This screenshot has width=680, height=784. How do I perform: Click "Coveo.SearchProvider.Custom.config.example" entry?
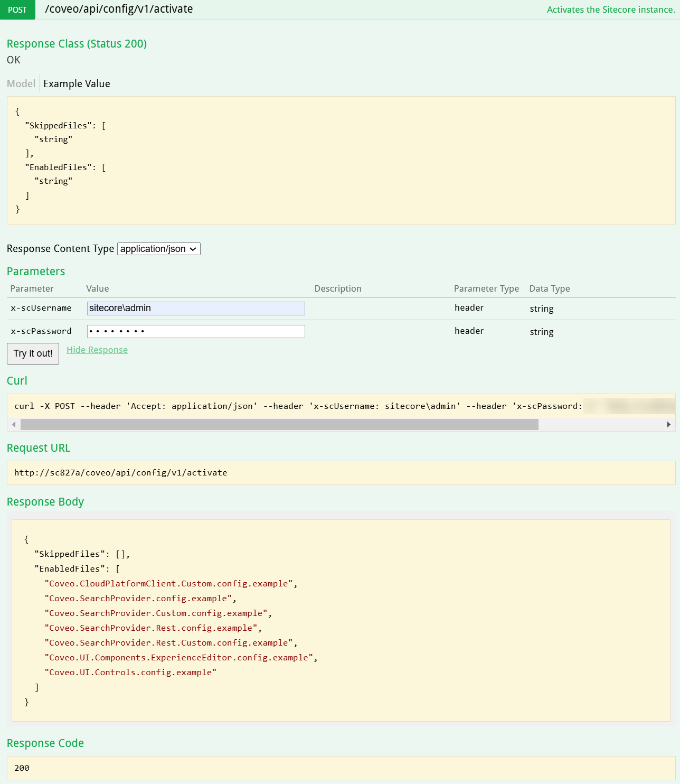[x=156, y=613]
